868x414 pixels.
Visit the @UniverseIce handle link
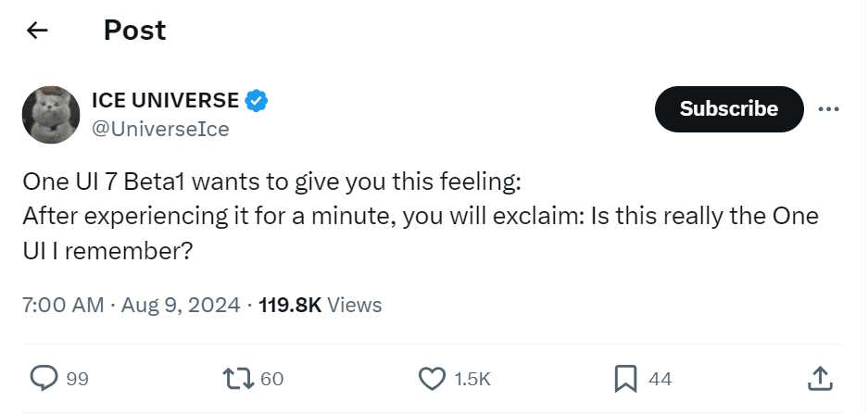(160, 129)
